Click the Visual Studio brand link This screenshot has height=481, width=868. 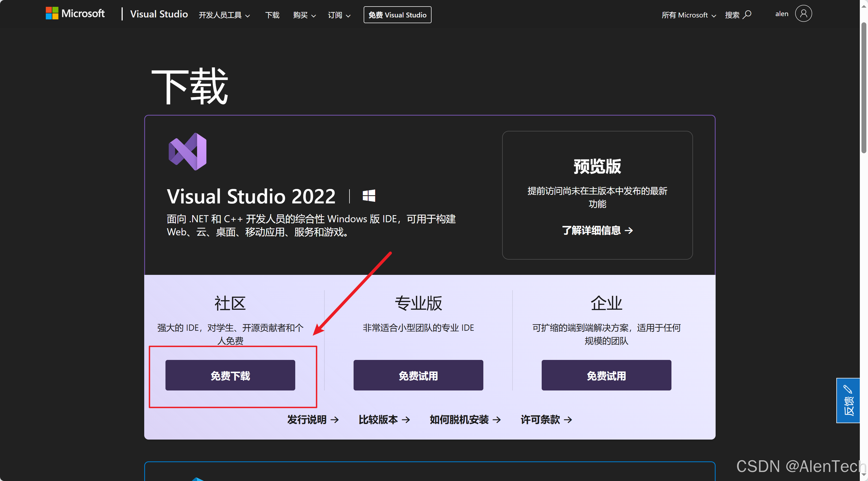[159, 14]
